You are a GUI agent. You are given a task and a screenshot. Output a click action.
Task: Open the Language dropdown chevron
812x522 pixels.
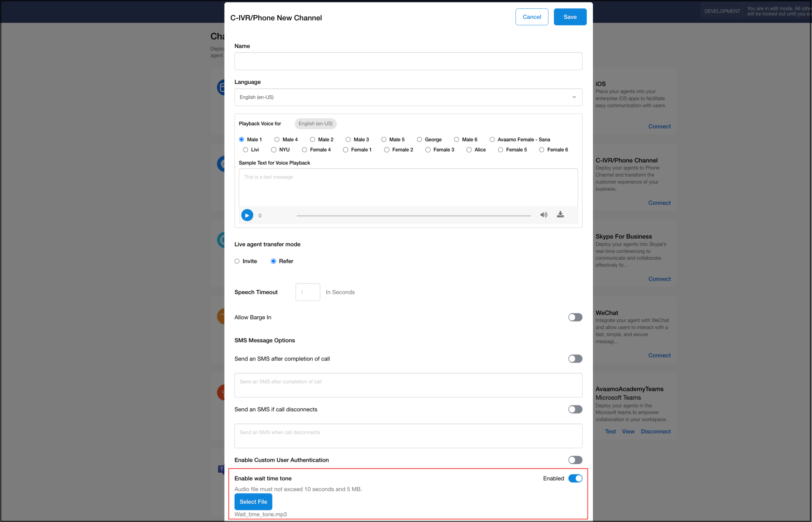tap(574, 97)
